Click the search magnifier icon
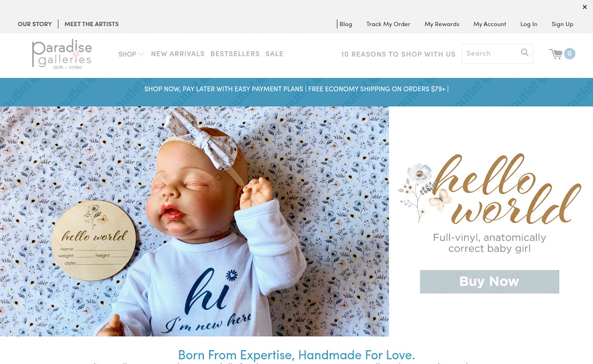593x364 pixels. tap(524, 53)
